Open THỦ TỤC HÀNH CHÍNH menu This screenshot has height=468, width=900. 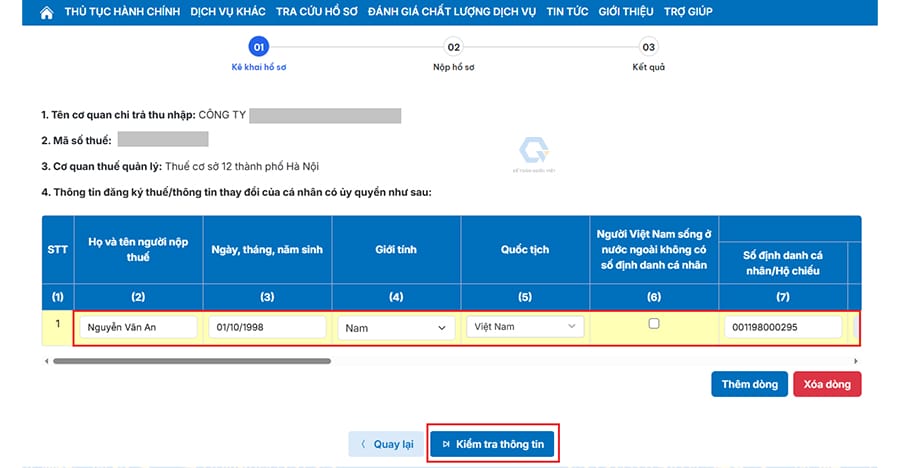point(122,12)
